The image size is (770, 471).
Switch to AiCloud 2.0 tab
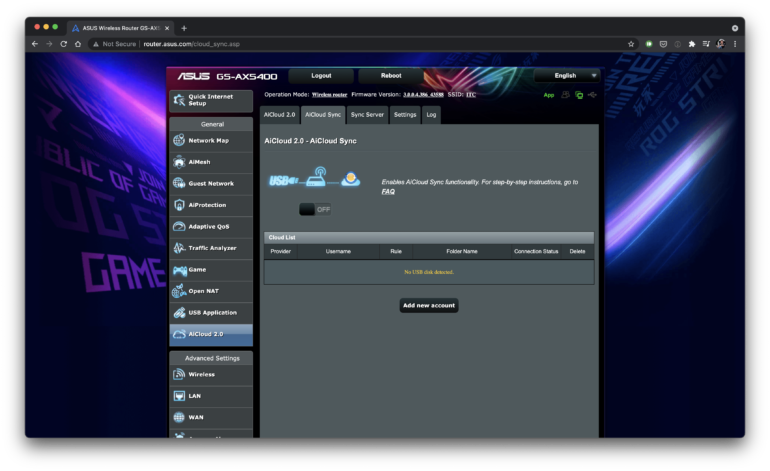click(279, 115)
